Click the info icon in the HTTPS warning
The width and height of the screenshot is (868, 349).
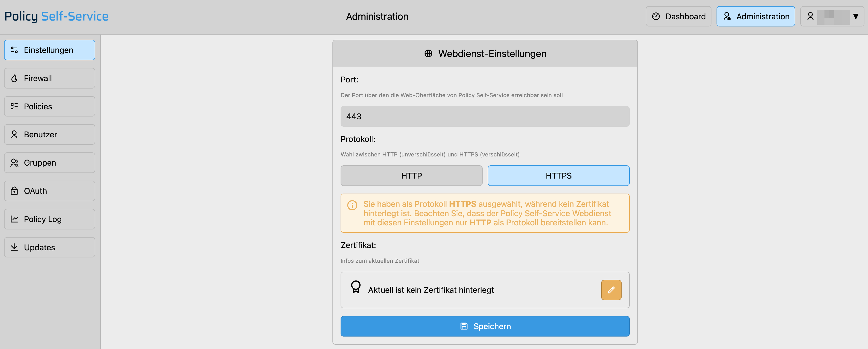352,205
